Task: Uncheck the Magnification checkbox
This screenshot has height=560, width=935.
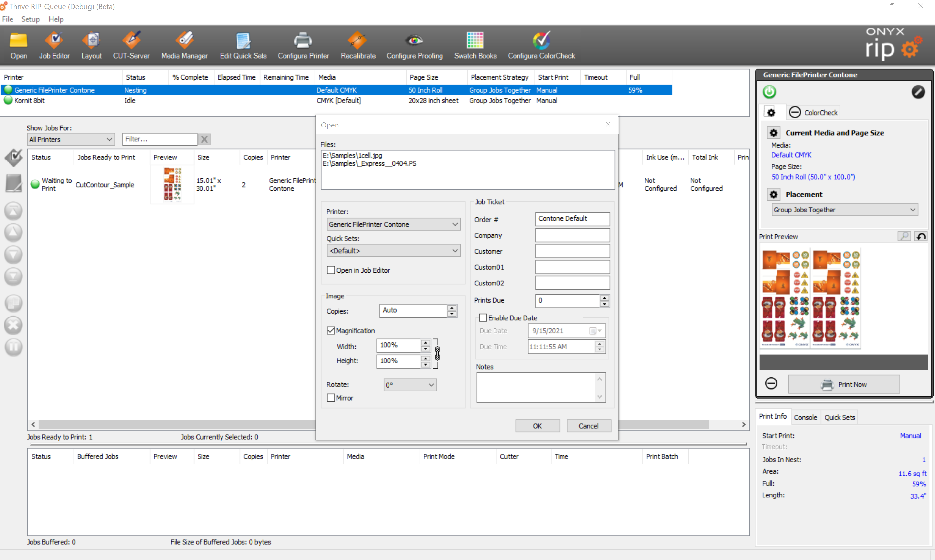Action: tap(331, 331)
